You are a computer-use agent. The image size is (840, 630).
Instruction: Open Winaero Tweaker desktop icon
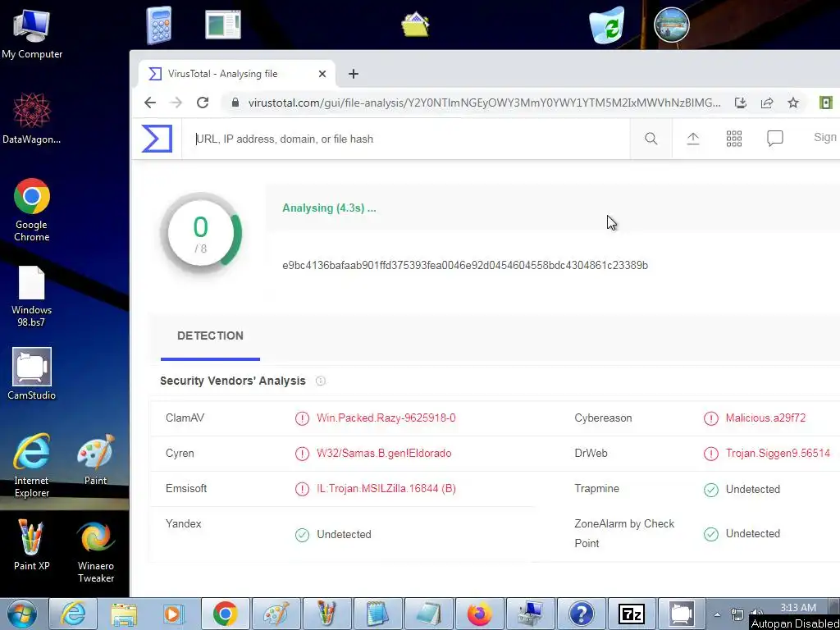click(95, 552)
